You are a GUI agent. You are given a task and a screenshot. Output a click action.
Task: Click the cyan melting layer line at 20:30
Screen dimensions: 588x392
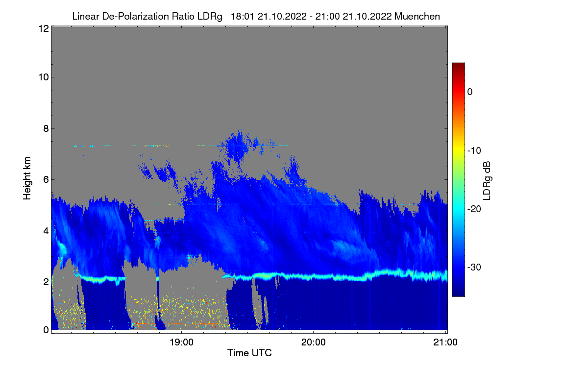point(380,273)
